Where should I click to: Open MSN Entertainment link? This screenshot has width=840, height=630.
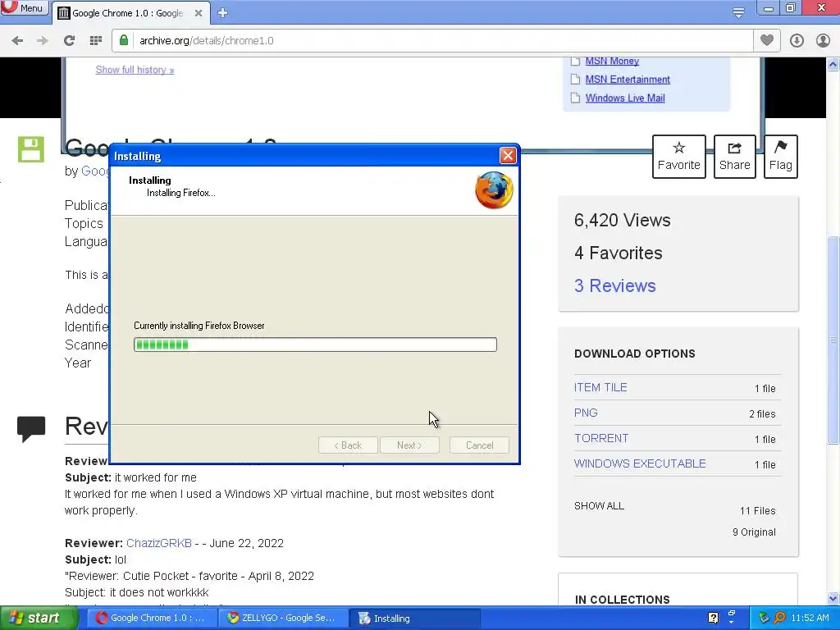(x=628, y=80)
